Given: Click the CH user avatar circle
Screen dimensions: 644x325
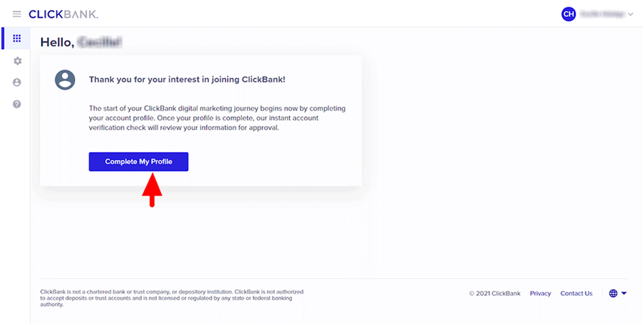Looking at the screenshot, I should 568,14.
